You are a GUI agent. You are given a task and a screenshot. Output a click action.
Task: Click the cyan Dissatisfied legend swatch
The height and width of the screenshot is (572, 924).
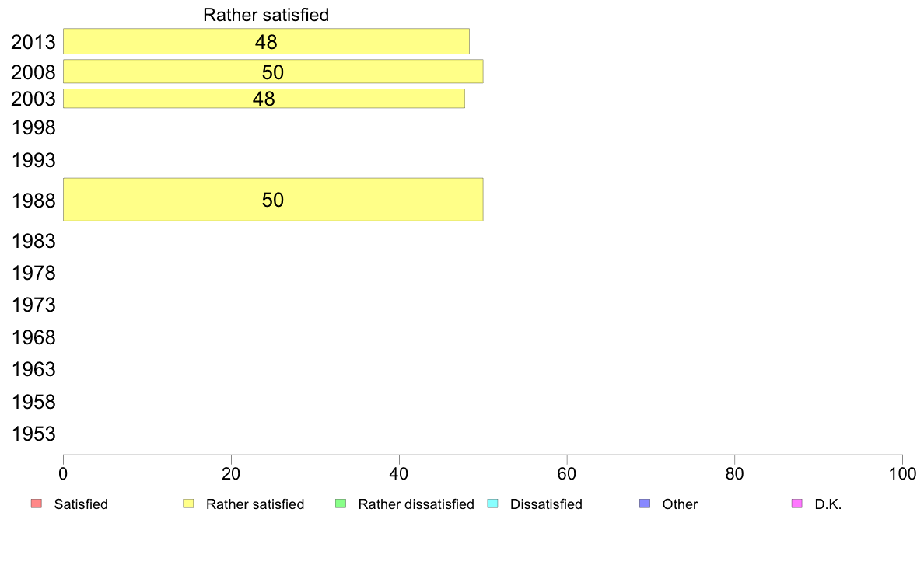click(x=492, y=504)
